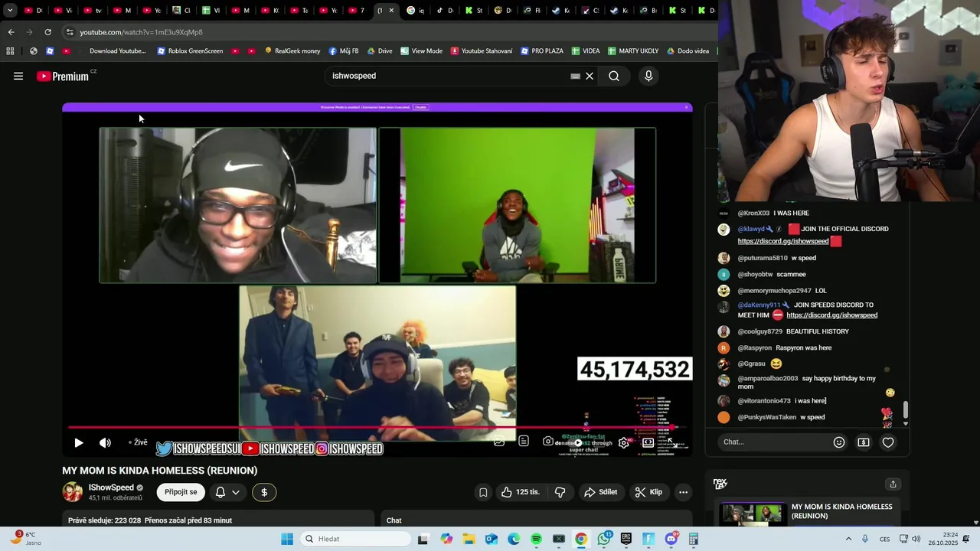Screen dimensions: 980x551
Task: Open the tab search dropdown arrow
Action: point(10,11)
